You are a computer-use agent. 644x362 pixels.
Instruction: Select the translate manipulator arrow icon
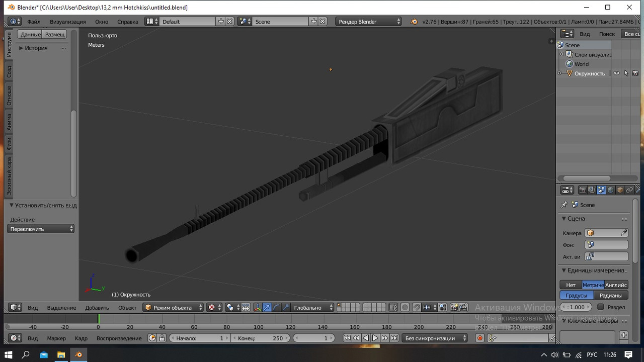267,308
